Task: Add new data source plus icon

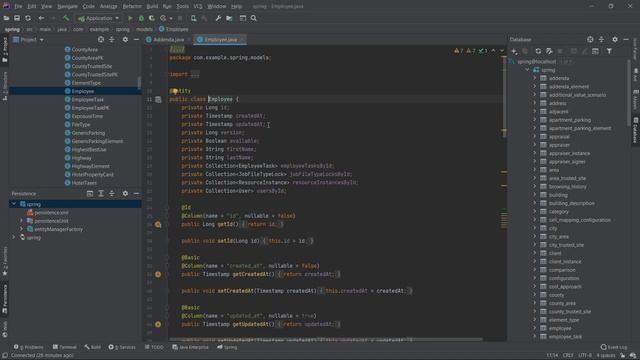Action: pos(514,51)
